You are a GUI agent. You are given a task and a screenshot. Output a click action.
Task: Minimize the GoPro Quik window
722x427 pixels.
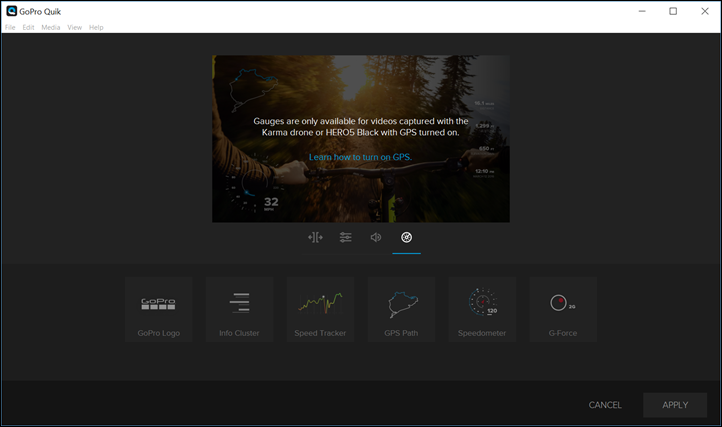pyautogui.click(x=642, y=11)
